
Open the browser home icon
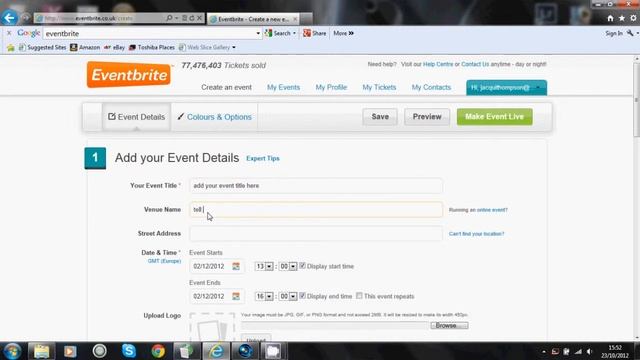[610, 18]
